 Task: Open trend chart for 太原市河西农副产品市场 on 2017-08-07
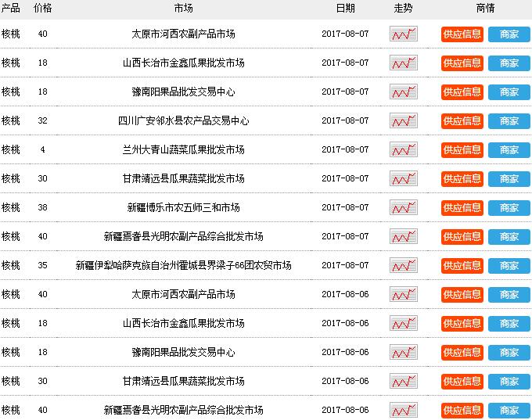point(403,34)
